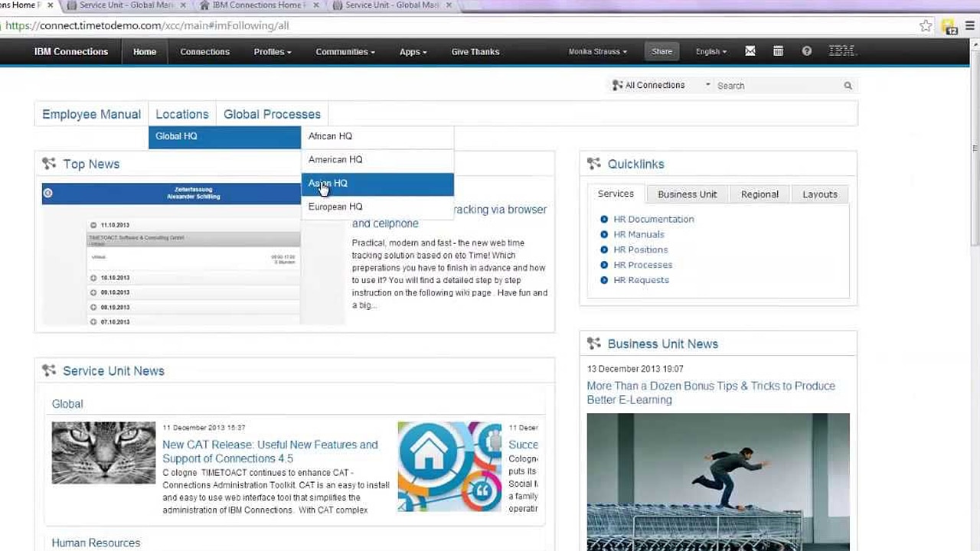Viewport: 980px width, 551px height.
Task: Click the Global section heading
Action: pyautogui.click(x=67, y=404)
